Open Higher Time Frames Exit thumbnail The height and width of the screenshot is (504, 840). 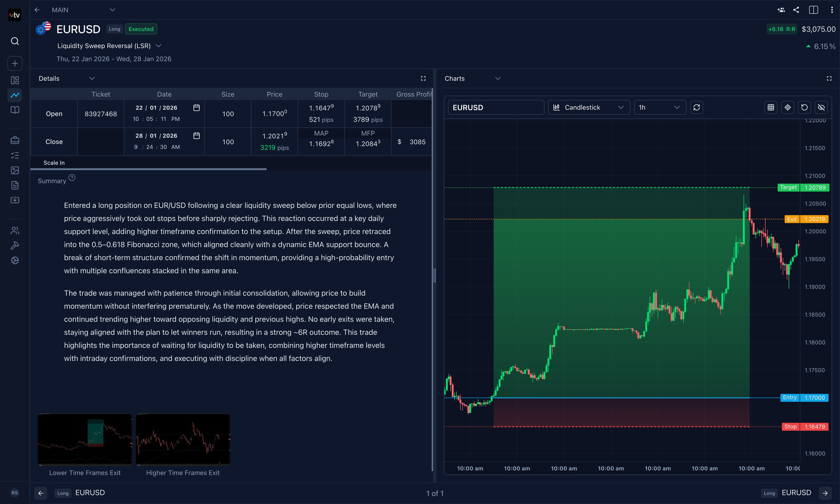183,439
